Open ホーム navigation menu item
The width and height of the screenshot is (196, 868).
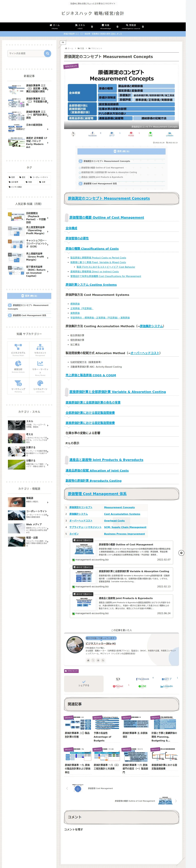point(55,27)
